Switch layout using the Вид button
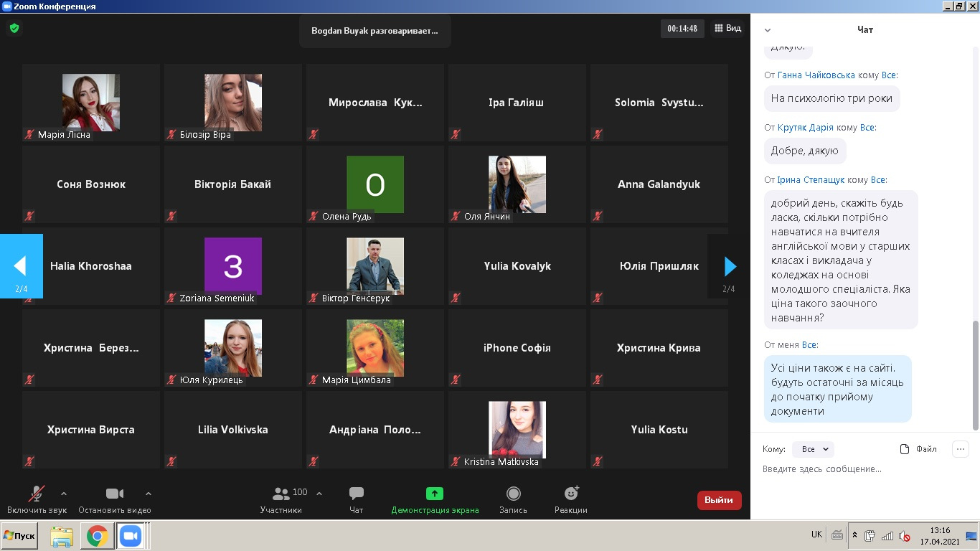The height and width of the screenshot is (551, 980). click(727, 29)
